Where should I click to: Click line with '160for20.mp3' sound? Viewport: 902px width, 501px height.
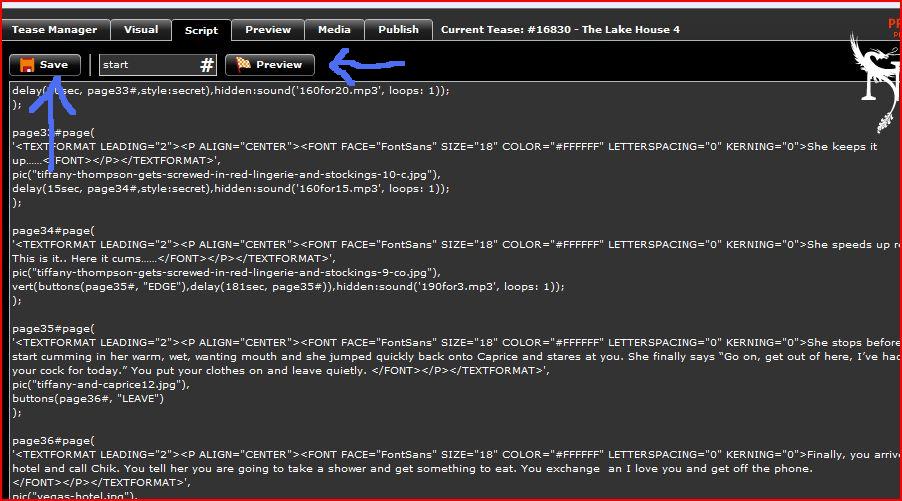point(231,91)
